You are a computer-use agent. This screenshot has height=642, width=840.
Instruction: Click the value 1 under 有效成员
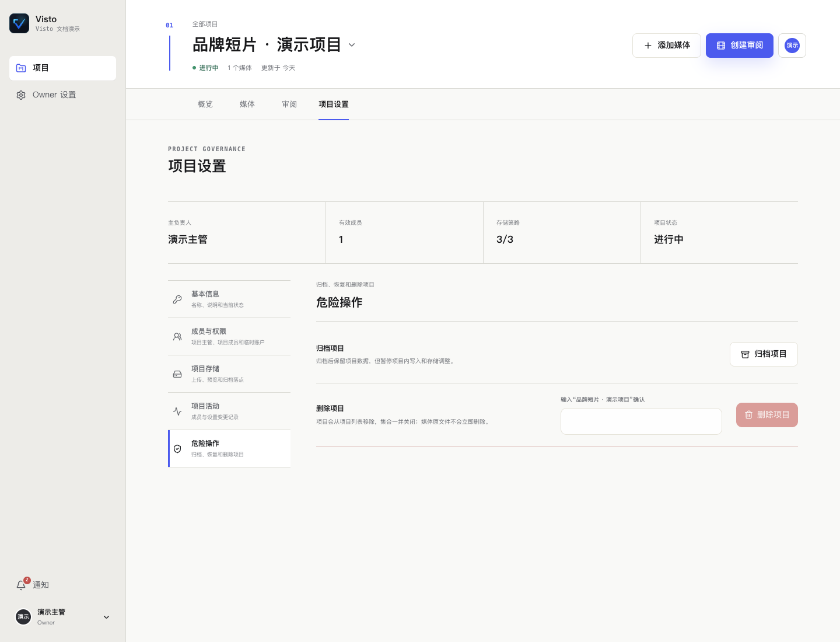341,240
